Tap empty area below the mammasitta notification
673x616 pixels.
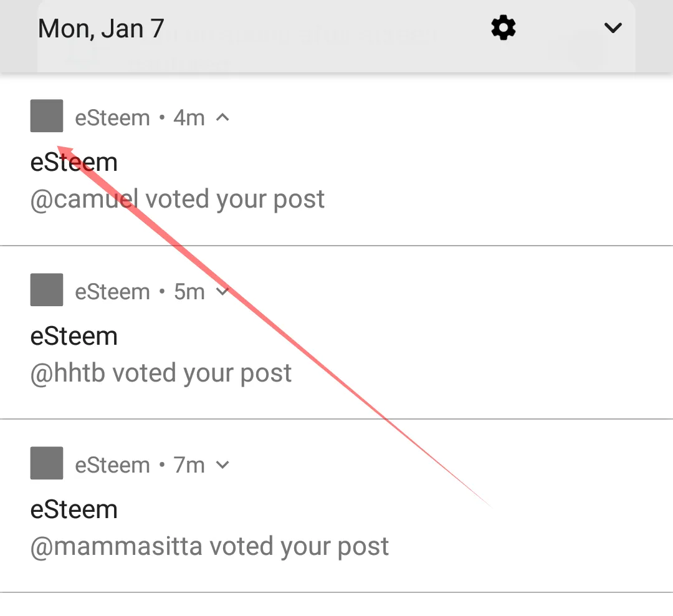coord(336,605)
